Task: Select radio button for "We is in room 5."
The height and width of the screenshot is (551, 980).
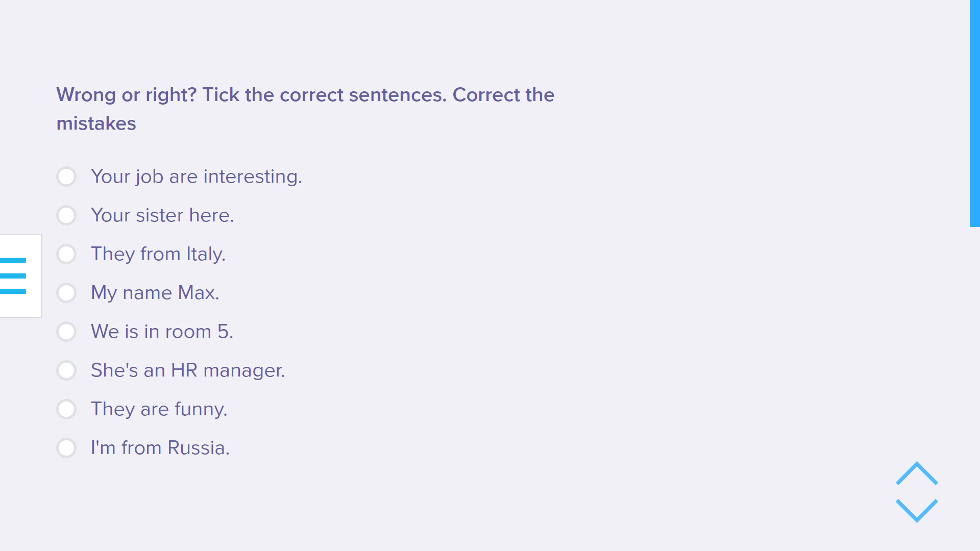Action: click(66, 332)
